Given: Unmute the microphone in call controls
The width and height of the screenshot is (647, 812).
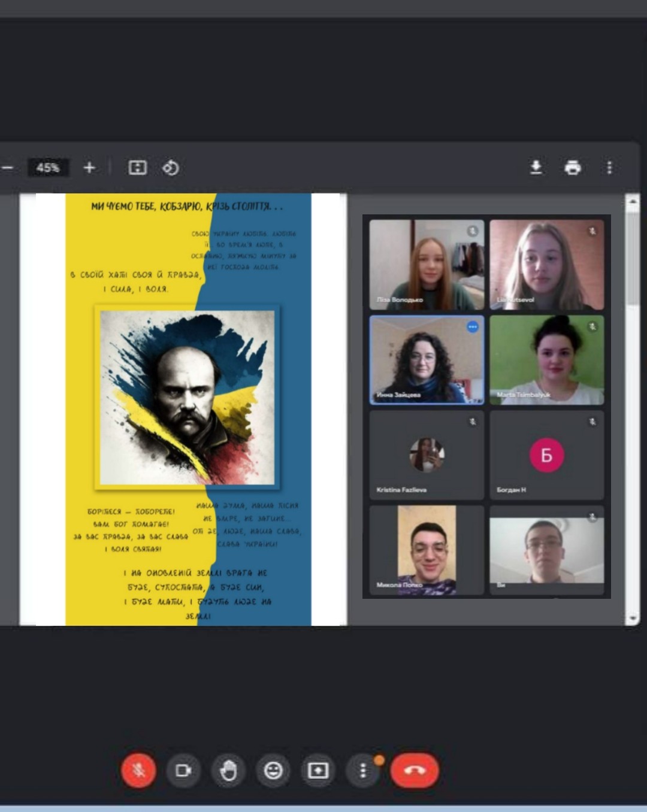Looking at the screenshot, I should coord(139,770).
